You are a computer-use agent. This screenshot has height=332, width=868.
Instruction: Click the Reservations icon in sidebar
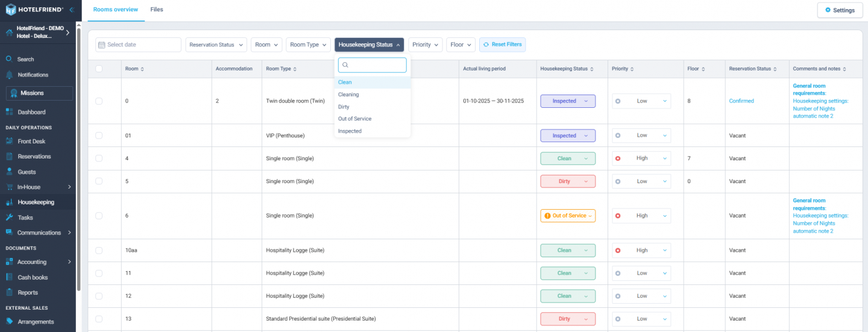(9, 156)
